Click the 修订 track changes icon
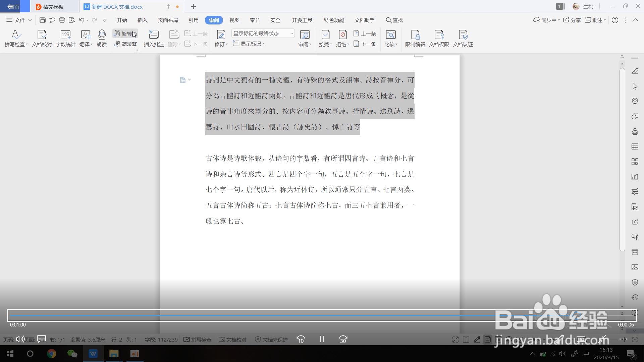Screen dimensions: 644x362 (221, 35)
